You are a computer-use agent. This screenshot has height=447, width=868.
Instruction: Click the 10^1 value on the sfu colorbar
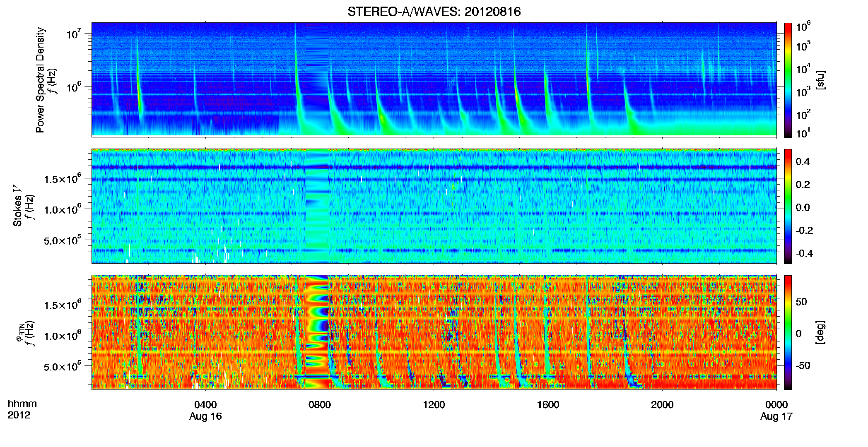(803, 132)
